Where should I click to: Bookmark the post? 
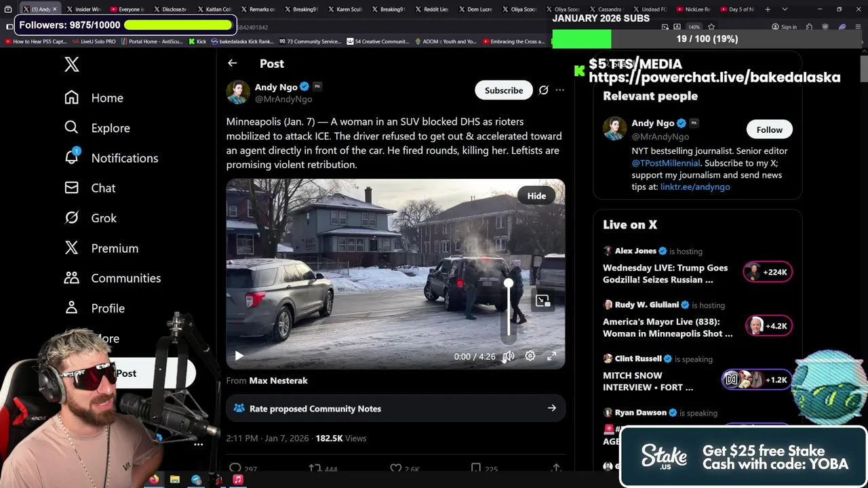pyautogui.click(x=476, y=468)
